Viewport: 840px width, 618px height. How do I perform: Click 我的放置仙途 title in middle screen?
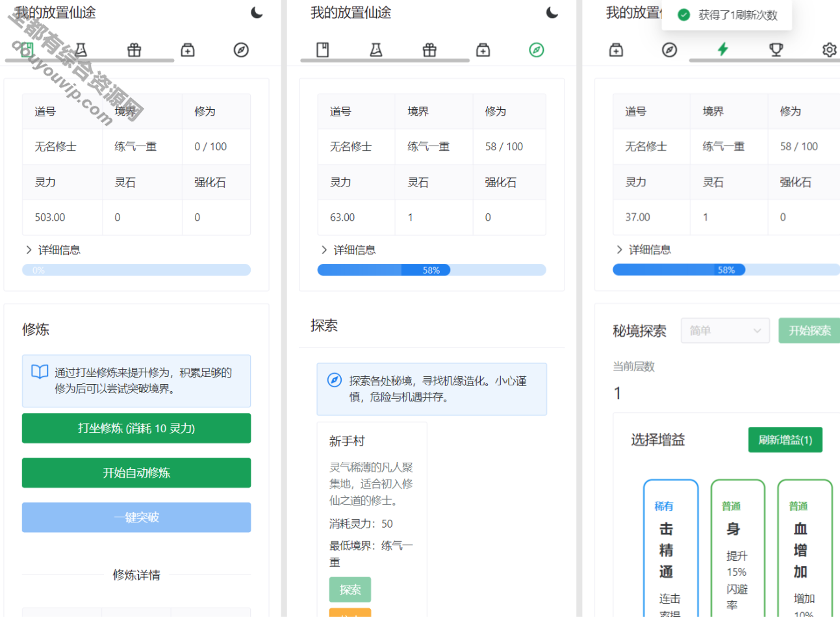click(351, 12)
